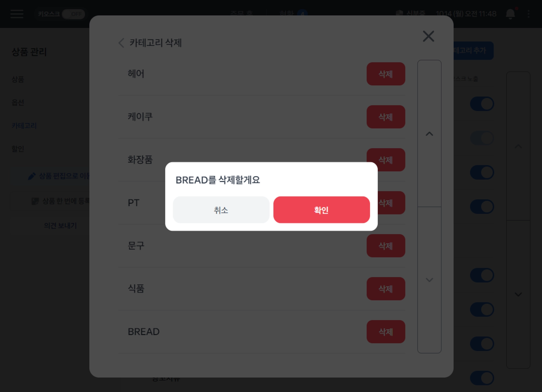This screenshot has height=392, width=542.
Task: Click the pencil icon for 상품 편집으로 이동
Action: point(32,176)
